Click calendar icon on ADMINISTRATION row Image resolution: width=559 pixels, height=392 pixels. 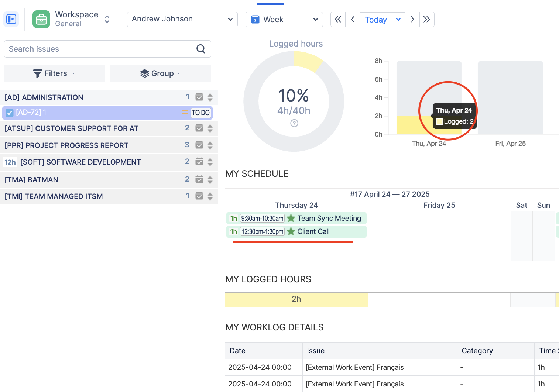click(199, 97)
